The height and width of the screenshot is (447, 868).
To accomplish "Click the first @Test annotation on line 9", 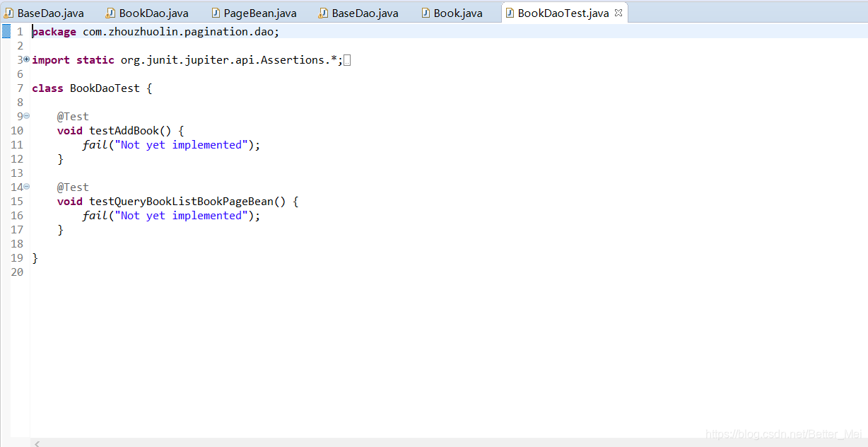I will 73,117.
